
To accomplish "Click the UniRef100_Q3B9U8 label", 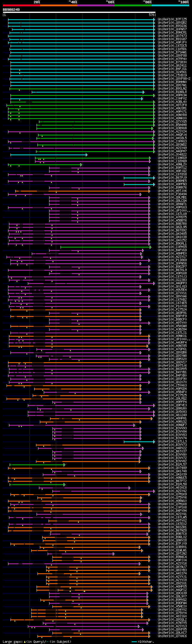I will pos(172,128).
